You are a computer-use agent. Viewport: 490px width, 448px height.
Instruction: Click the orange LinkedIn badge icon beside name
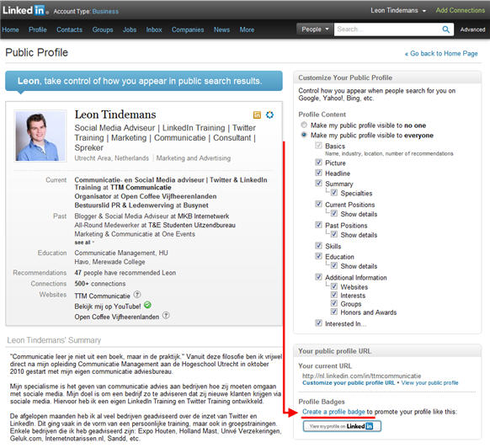coord(257,115)
